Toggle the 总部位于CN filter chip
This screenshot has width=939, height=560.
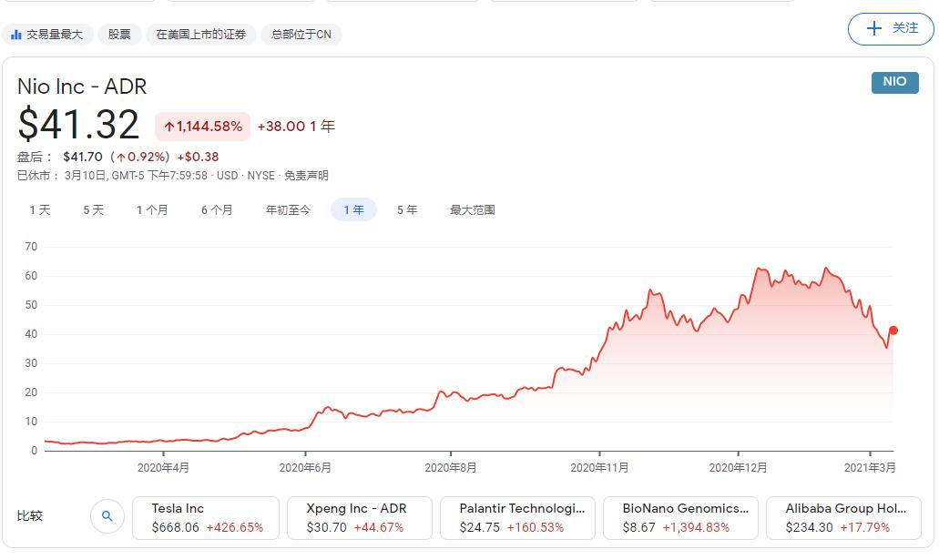[301, 34]
